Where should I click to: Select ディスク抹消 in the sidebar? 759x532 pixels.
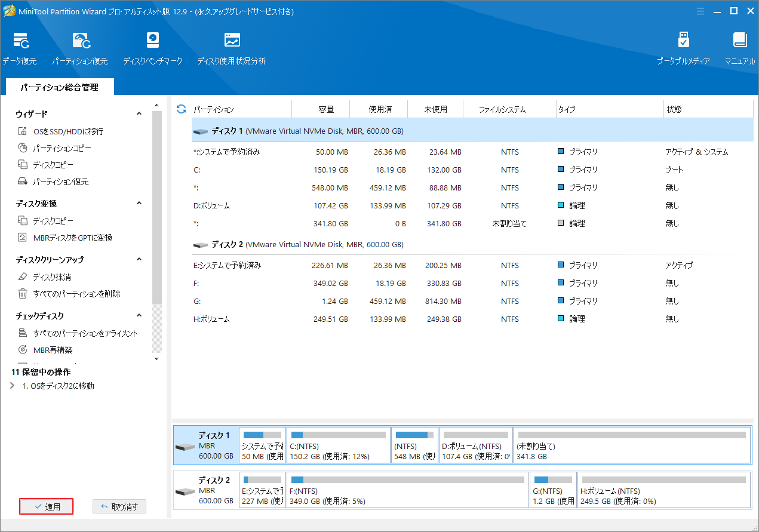[x=52, y=277]
